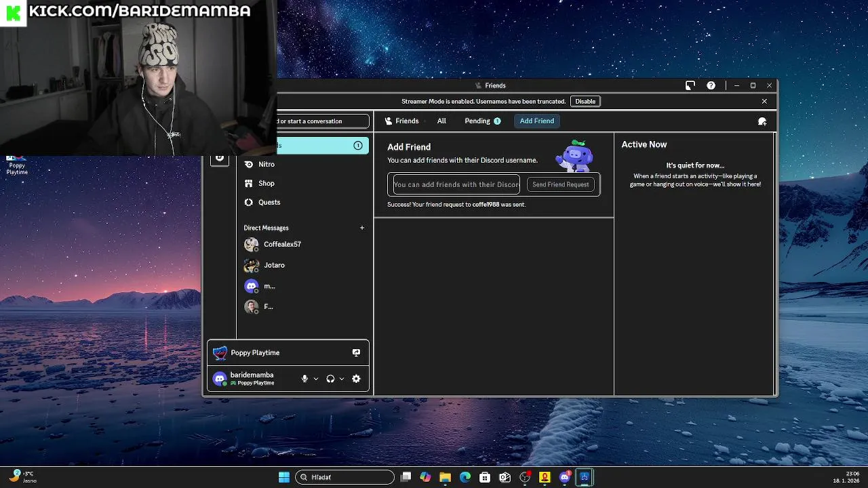This screenshot has width=868, height=488.
Task: Click the taskbar search box Hľadať
Action: pos(344,477)
